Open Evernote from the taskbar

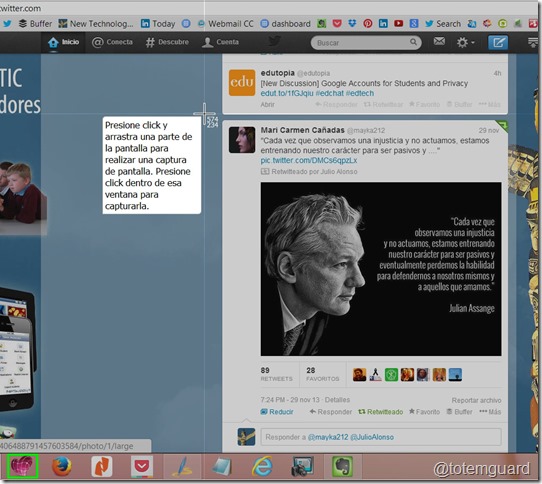coord(342,467)
